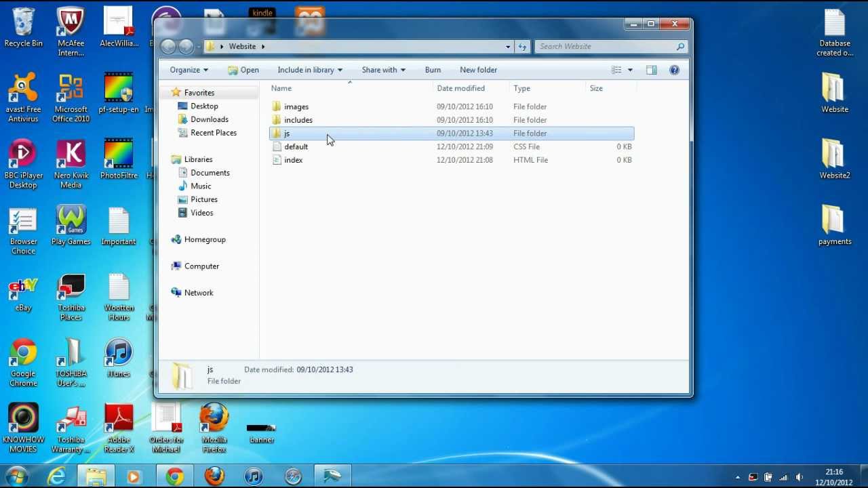
Task: Sort by Size column header
Action: tap(610, 88)
